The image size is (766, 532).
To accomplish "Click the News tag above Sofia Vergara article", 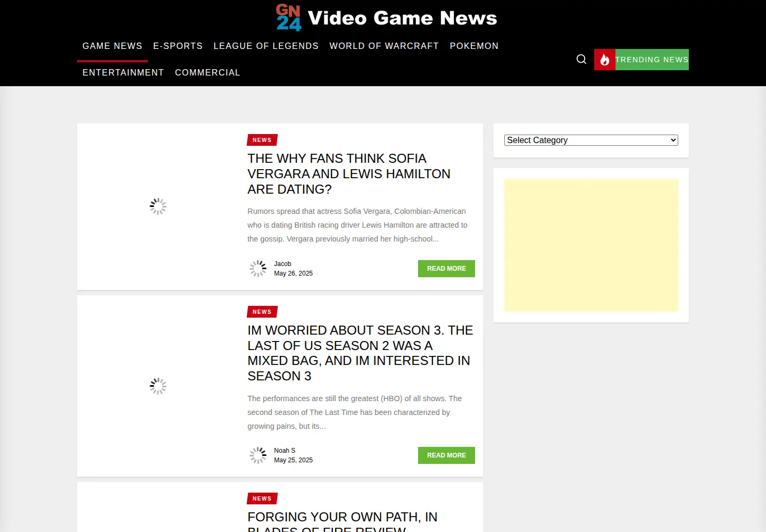I will 262,140.
